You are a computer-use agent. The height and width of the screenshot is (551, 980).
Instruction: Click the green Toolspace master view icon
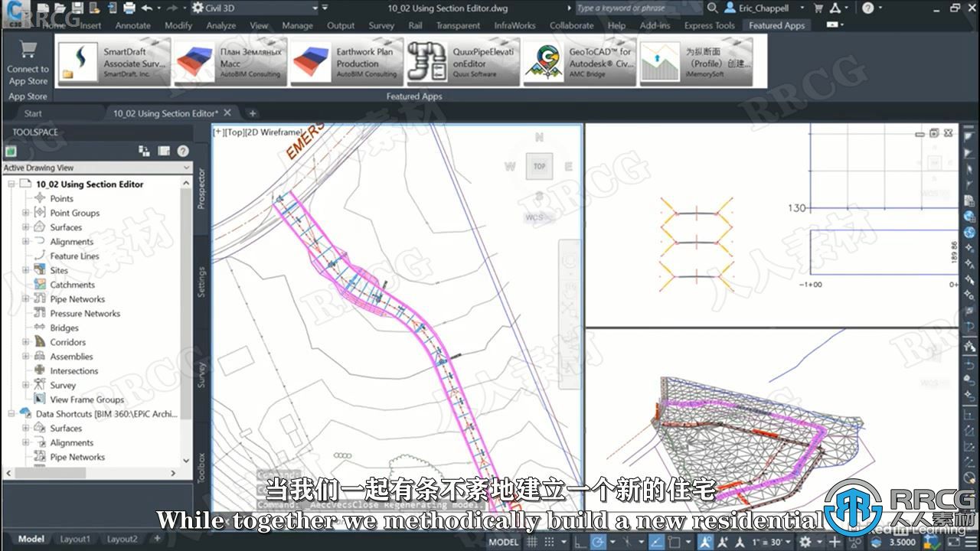pos(11,151)
